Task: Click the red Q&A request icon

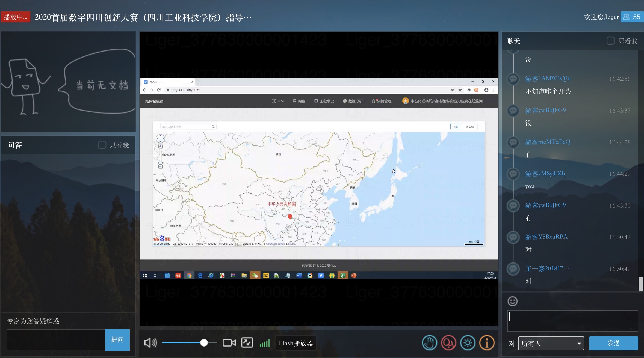Action: [x=448, y=343]
